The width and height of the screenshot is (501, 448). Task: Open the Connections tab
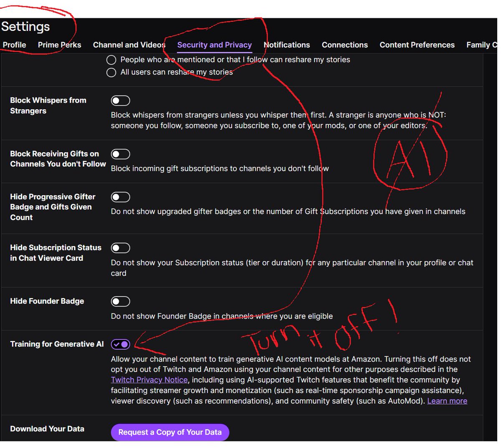tap(345, 45)
